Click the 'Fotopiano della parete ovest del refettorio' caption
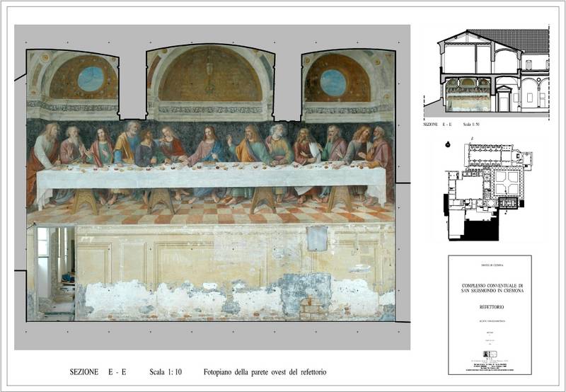Viewport: 566px width, 392px height. pyautogui.click(x=265, y=372)
